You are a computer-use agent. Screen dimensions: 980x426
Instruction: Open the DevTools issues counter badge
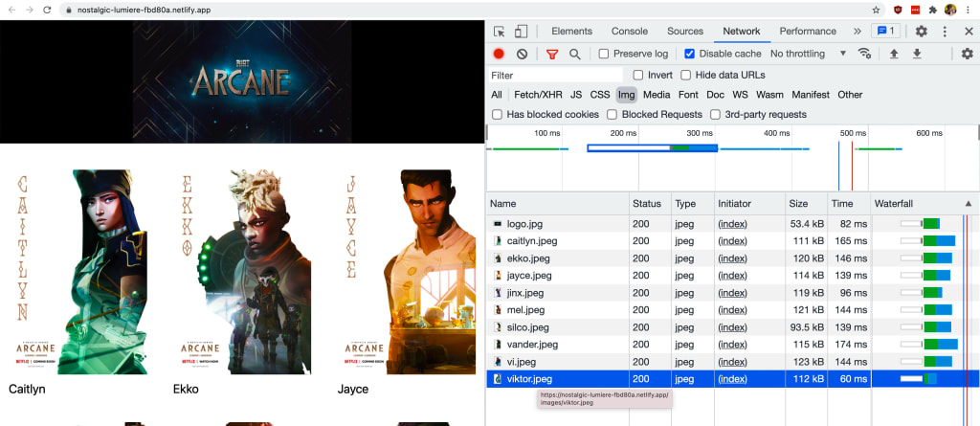[885, 32]
